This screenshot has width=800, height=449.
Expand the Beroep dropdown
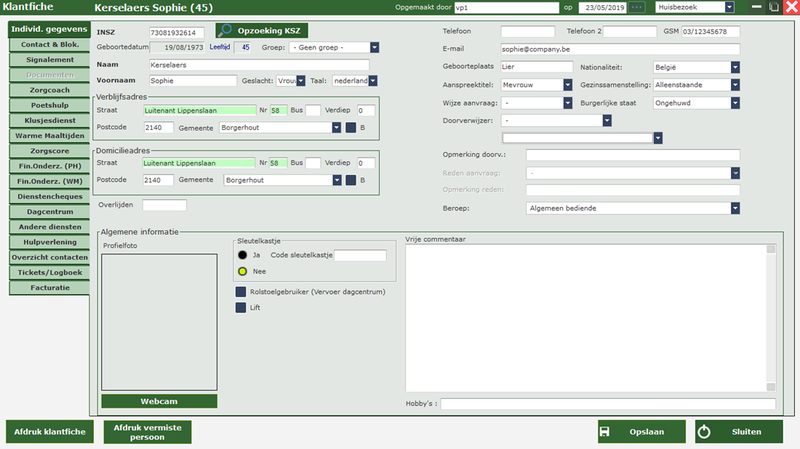tap(735, 208)
